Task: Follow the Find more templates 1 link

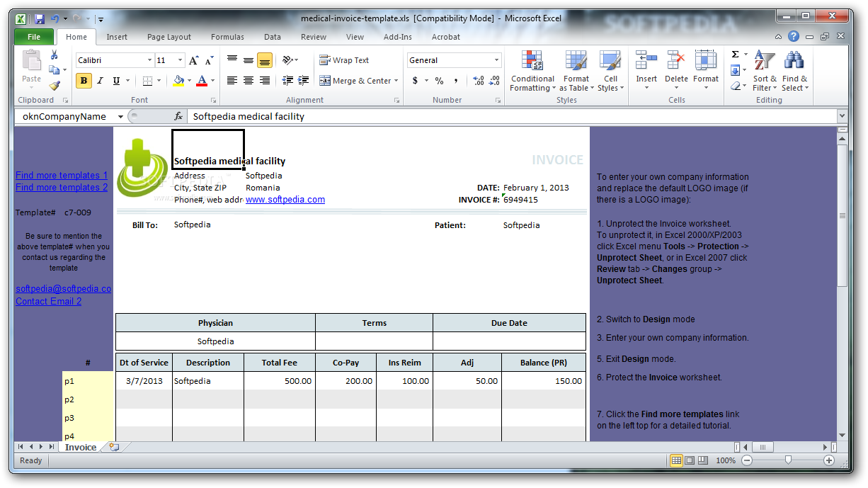Action: click(62, 175)
